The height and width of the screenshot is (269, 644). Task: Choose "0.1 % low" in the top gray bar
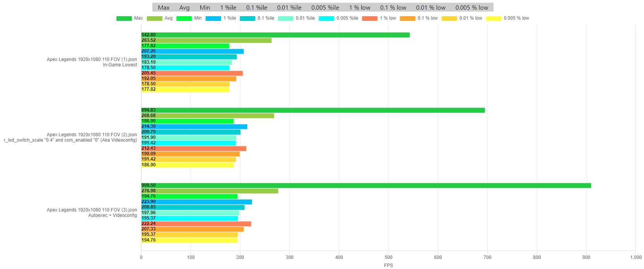tap(393, 8)
